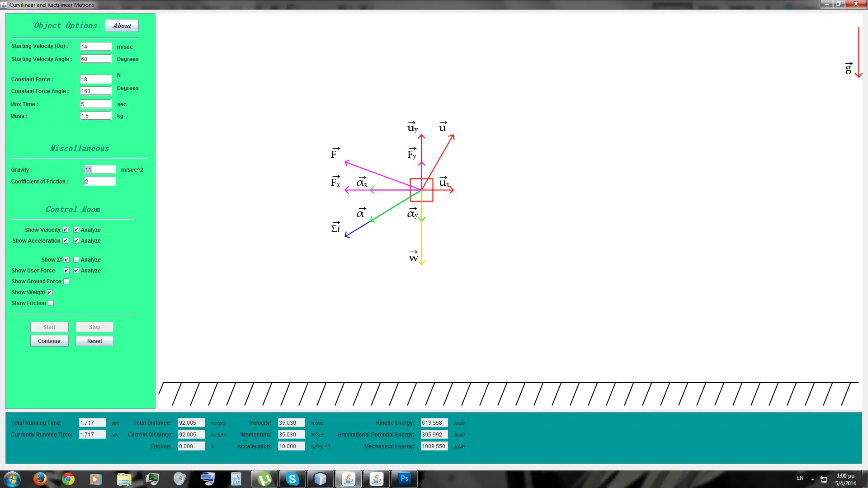Click the Gravity input field

click(x=99, y=170)
